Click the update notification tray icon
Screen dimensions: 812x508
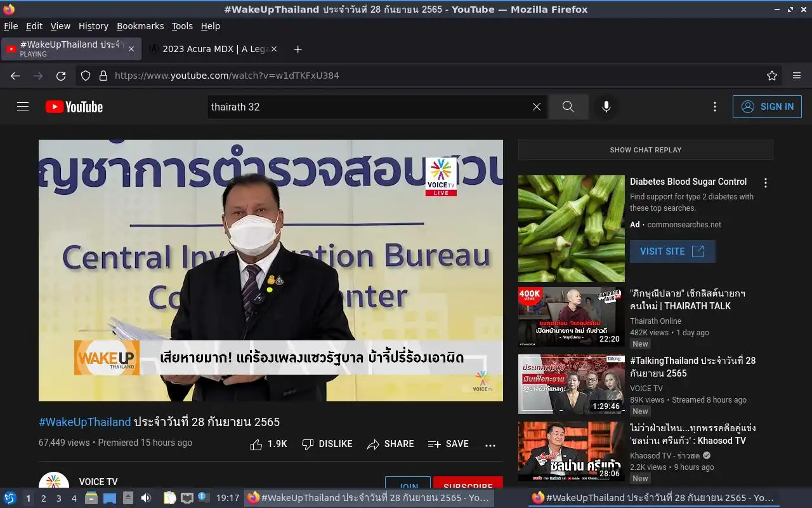(202, 497)
